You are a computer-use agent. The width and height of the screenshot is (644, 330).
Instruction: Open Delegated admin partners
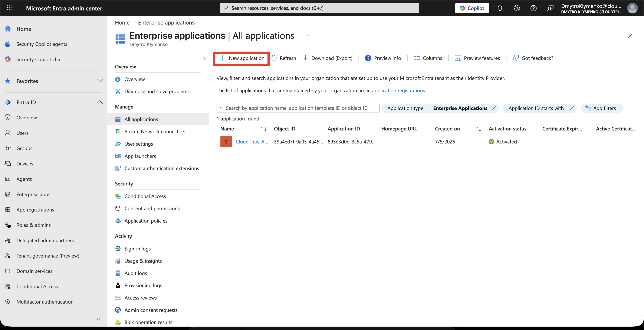(x=45, y=240)
